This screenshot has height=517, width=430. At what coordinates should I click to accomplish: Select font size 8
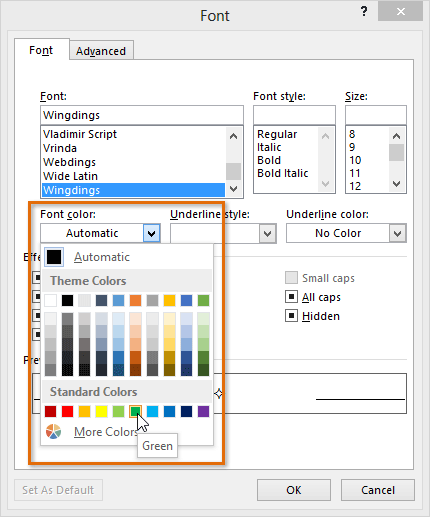pyautogui.click(x=352, y=134)
